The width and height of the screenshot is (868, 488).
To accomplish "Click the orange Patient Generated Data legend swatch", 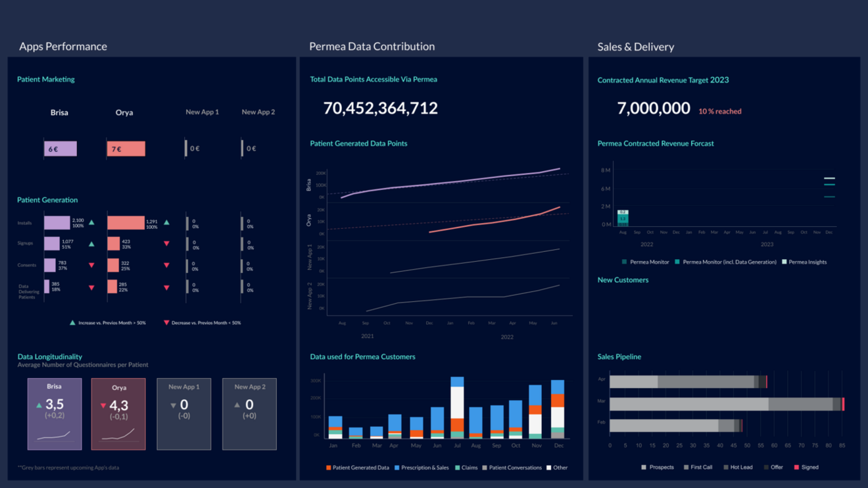I will [x=328, y=468].
